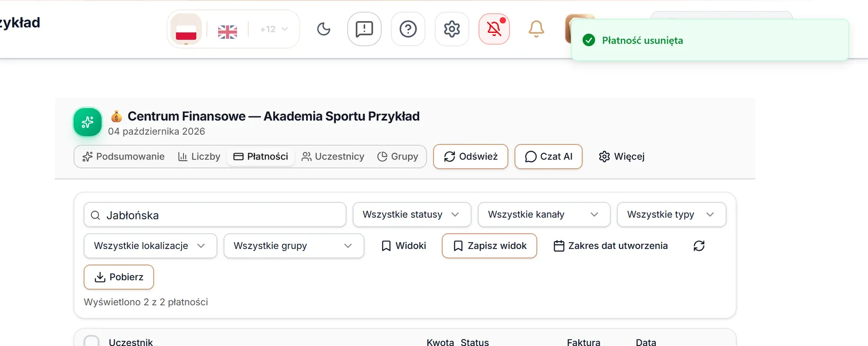Click the Pobierz download button
868x346 pixels.
pyautogui.click(x=119, y=277)
